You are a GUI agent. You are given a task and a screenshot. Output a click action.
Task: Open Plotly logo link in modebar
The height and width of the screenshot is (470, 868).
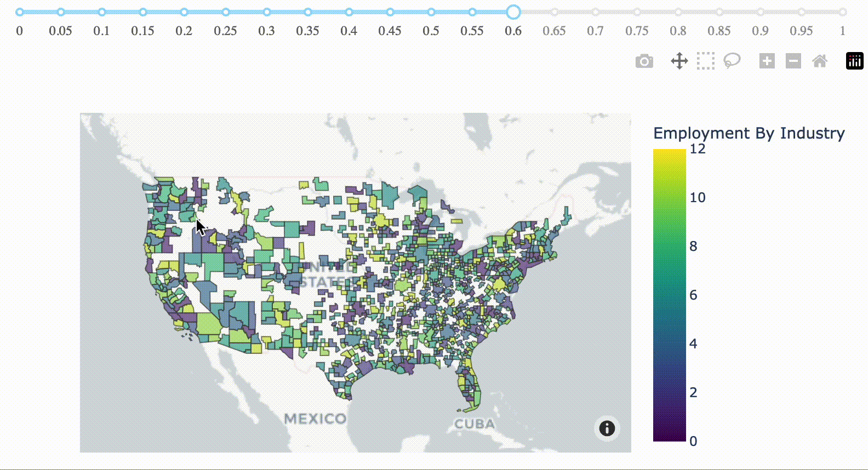855,61
